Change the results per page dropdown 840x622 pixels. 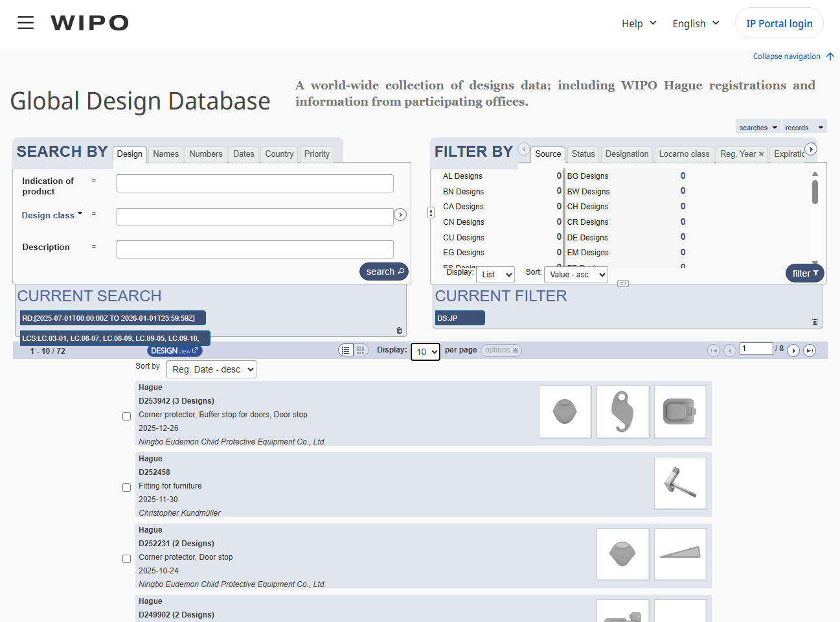[x=426, y=352]
